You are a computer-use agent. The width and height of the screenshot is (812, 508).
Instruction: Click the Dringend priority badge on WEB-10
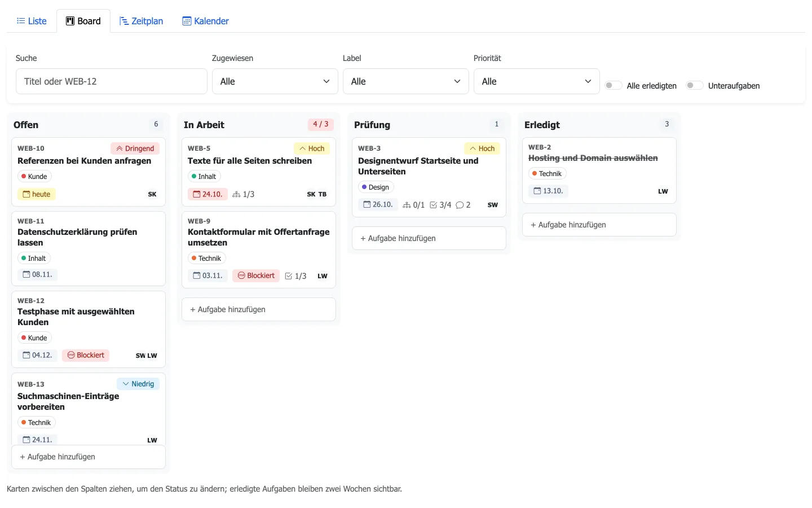pos(135,148)
